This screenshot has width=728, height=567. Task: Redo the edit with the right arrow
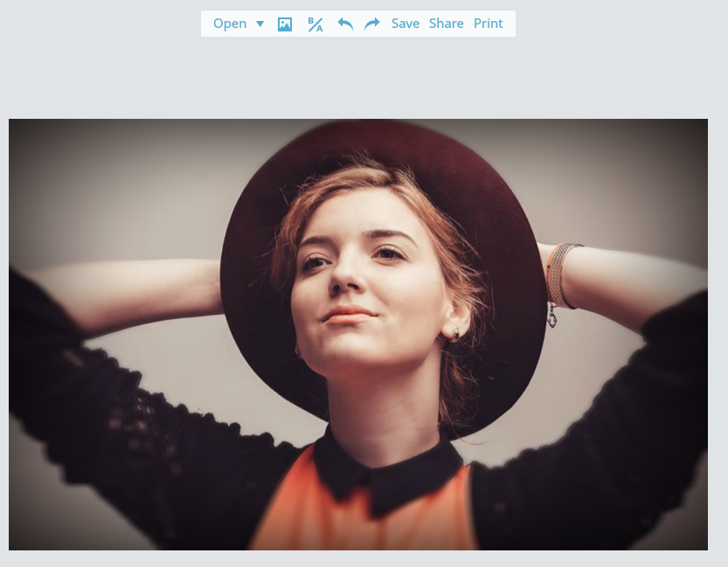[372, 24]
